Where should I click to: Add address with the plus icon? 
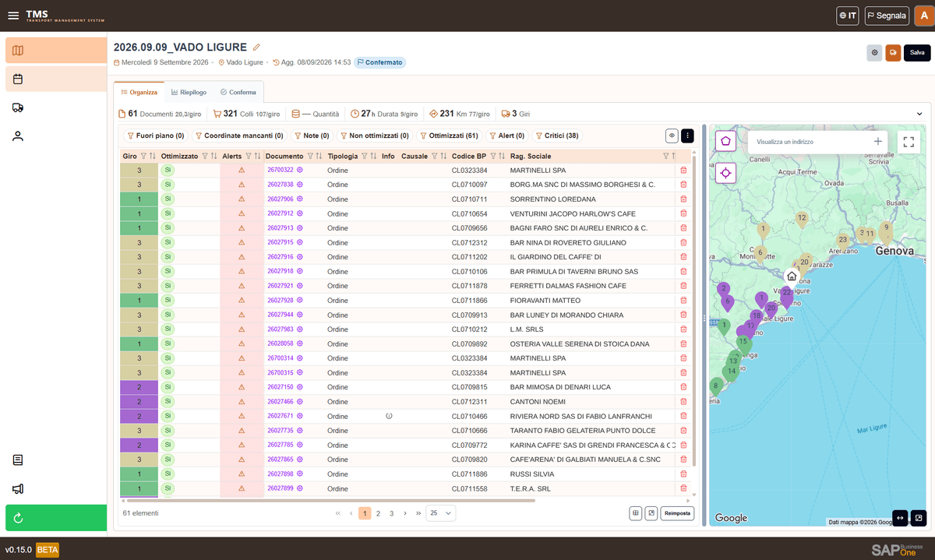coord(878,142)
